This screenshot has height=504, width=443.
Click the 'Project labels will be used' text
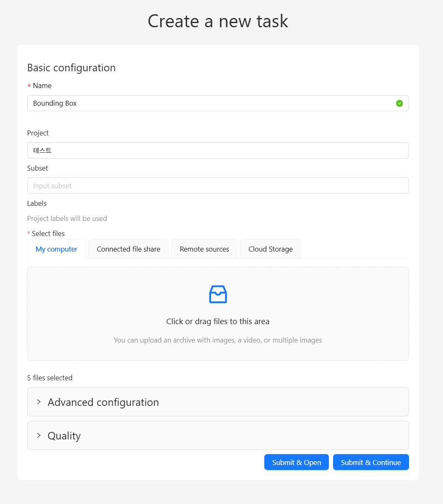(67, 218)
